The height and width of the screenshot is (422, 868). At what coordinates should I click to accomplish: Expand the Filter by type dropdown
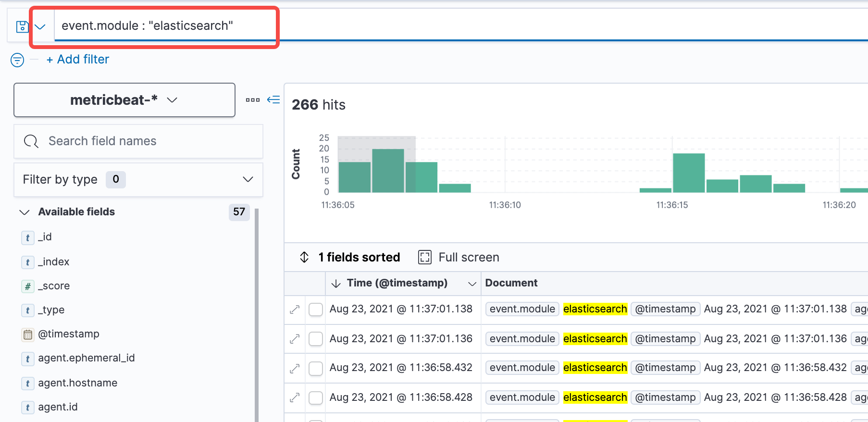138,180
